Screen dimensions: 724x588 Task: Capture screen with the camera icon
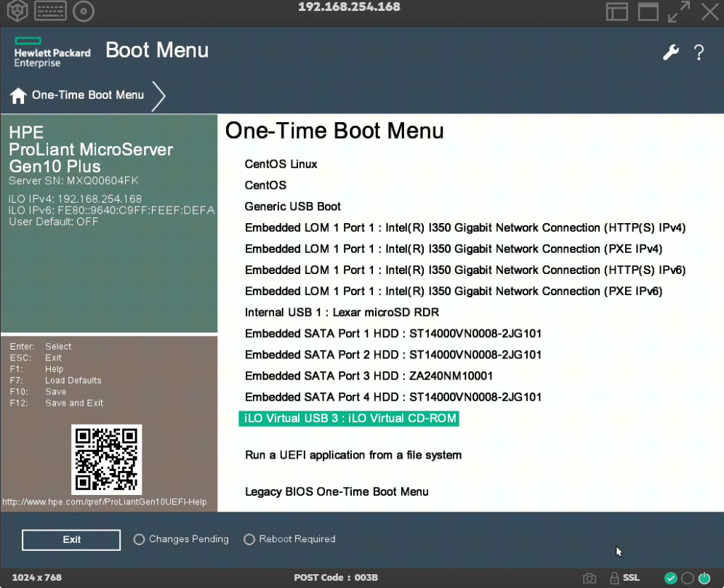click(x=590, y=579)
